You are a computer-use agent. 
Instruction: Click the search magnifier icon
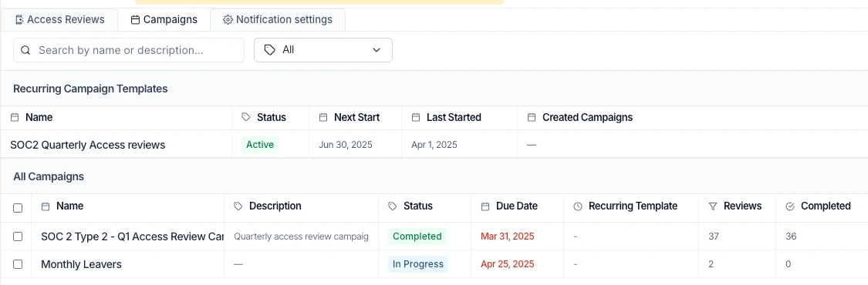pos(25,50)
